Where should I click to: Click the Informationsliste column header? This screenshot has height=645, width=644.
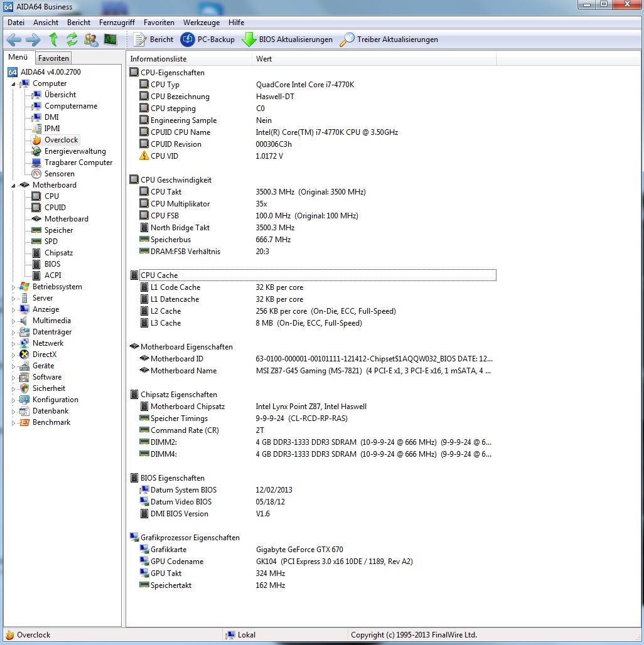[x=189, y=59]
